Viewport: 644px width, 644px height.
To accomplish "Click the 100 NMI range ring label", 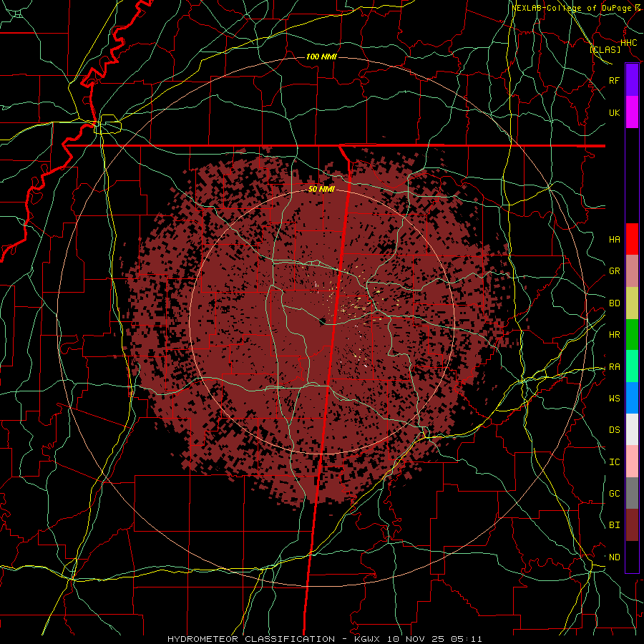I will point(321,57).
